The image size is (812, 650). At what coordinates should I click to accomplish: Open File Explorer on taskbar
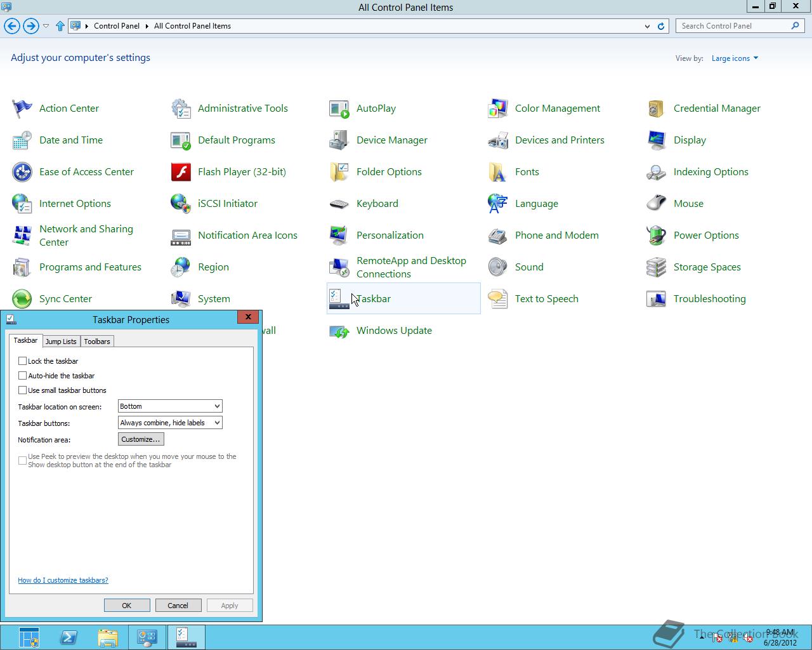108,637
